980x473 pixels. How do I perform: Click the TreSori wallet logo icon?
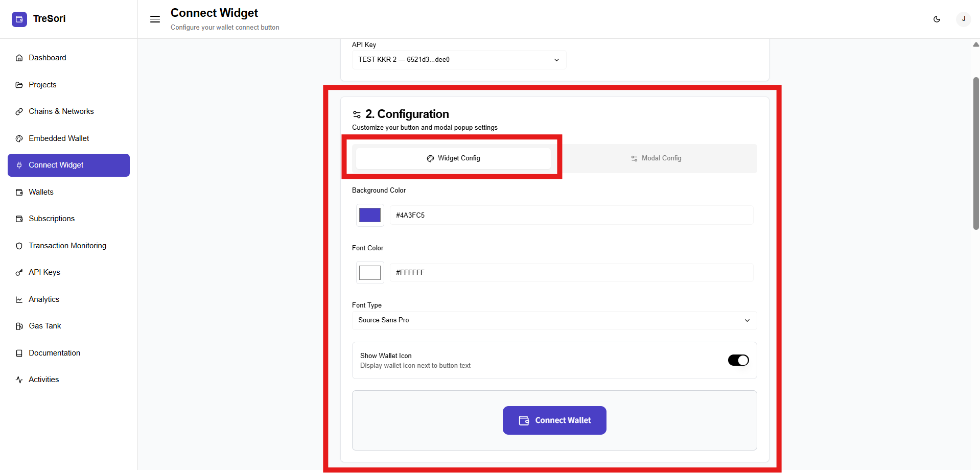[x=19, y=19]
